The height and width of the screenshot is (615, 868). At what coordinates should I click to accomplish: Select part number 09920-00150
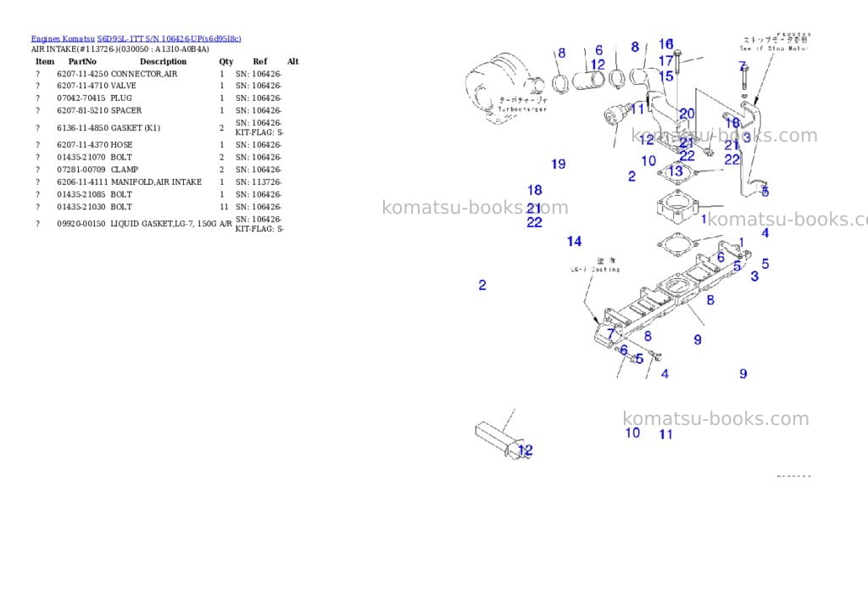tap(81, 224)
